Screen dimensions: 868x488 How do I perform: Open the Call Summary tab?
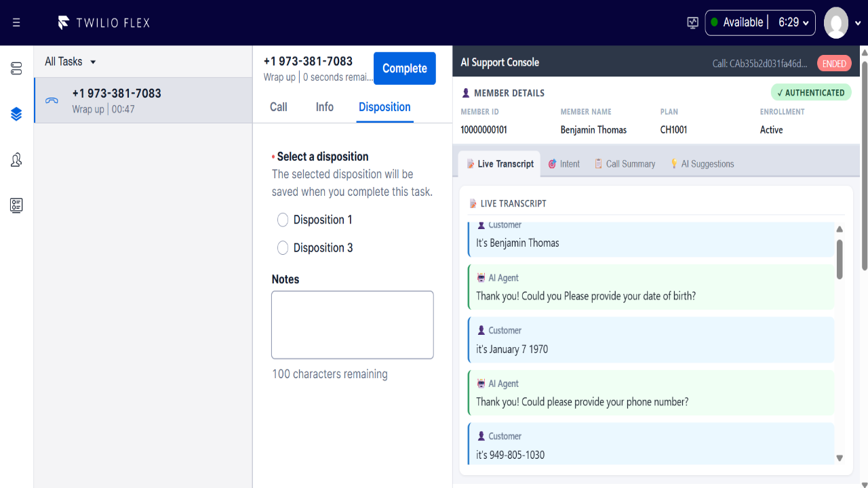pos(625,164)
